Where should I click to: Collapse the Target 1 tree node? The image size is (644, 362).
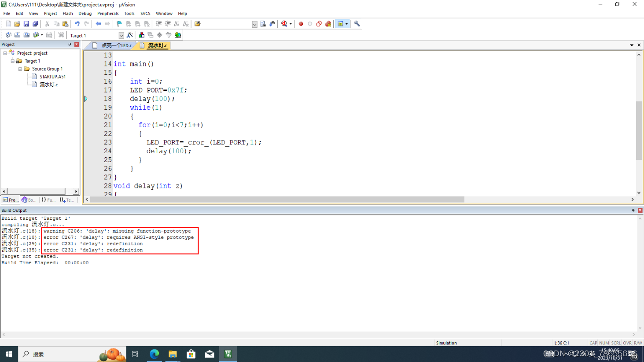[x=12, y=61]
